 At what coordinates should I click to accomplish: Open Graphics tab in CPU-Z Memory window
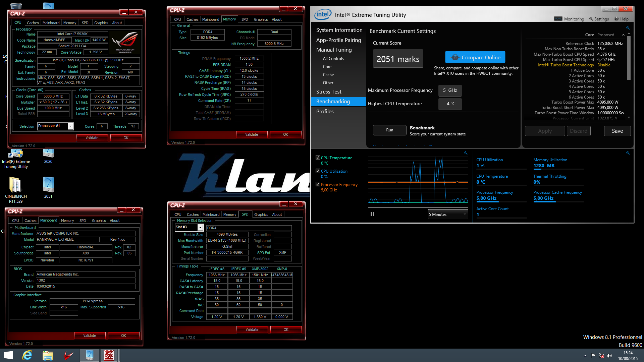(x=261, y=19)
